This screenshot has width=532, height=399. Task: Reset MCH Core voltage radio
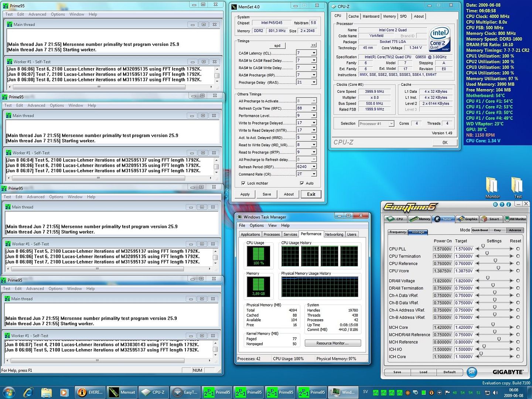518,327
